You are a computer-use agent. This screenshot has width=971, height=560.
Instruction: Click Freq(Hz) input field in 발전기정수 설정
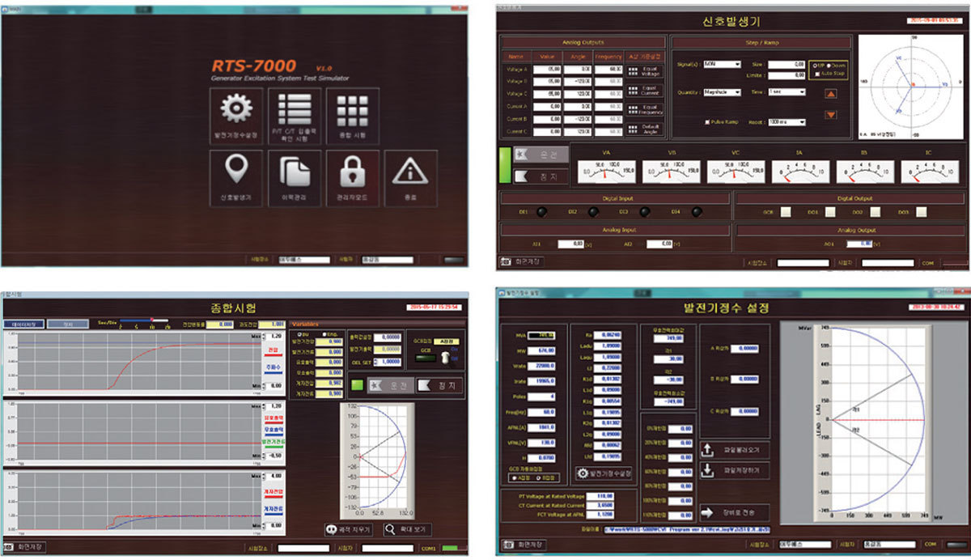[x=541, y=412]
